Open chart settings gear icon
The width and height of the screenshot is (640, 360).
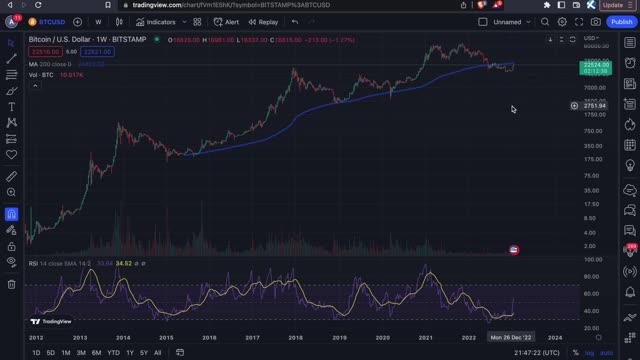click(x=562, y=22)
